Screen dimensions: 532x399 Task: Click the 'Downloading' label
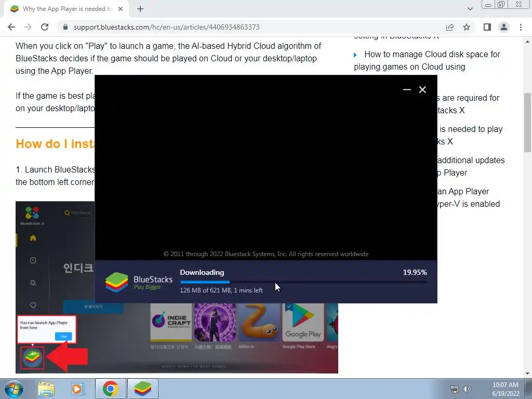click(202, 272)
